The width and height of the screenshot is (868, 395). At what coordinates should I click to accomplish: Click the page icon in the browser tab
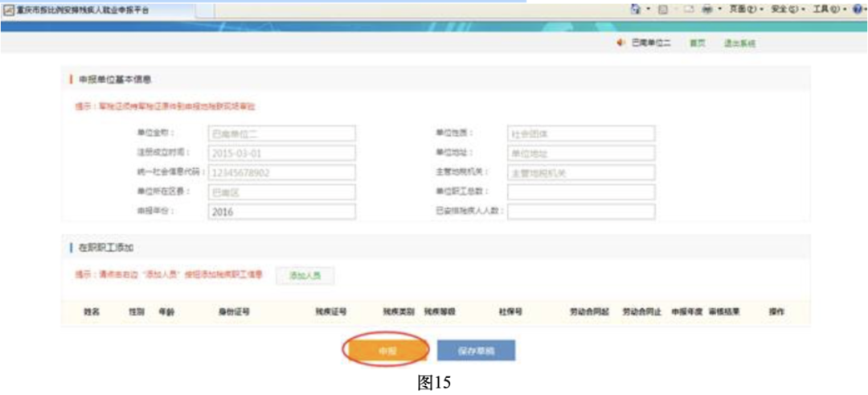(7, 9)
